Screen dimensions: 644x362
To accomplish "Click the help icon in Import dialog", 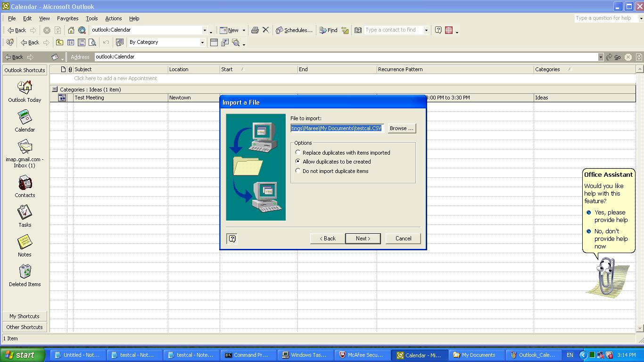I will tap(232, 239).
